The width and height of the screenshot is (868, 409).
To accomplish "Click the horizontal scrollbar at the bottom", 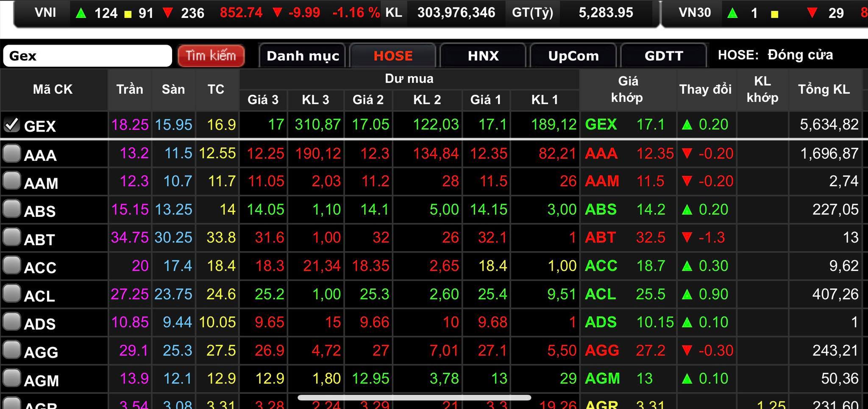I will [415, 398].
